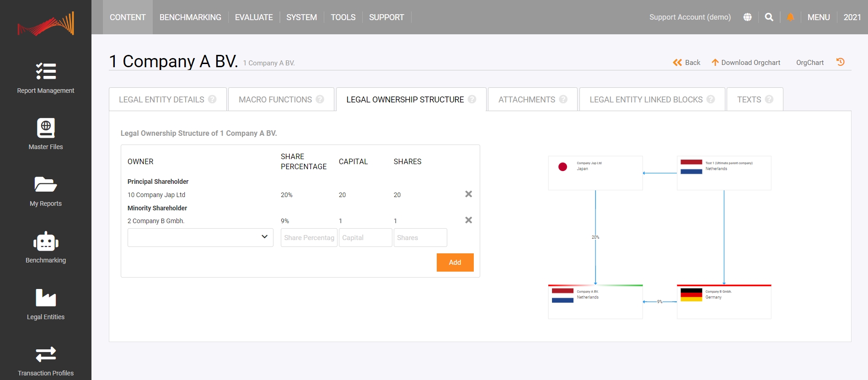Click the 9% share percentage value
868x380 pixels.
(x=285, y=221)
